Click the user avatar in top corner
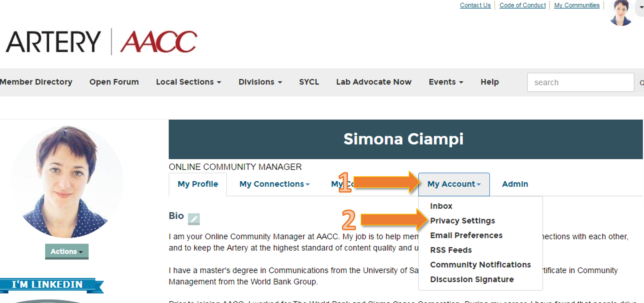This screenshot has height=303, width=644. coord(621,13)
